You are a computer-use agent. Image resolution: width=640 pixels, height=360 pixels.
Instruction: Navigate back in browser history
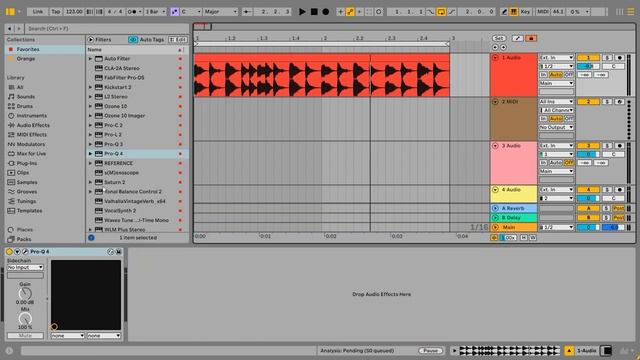click(x=9, y=29)
